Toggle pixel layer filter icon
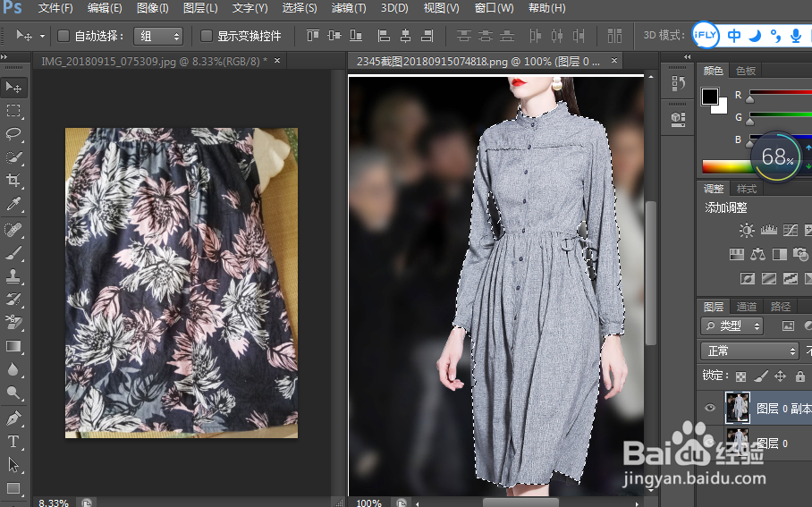 pyautogui.click(x=788, y=325)
